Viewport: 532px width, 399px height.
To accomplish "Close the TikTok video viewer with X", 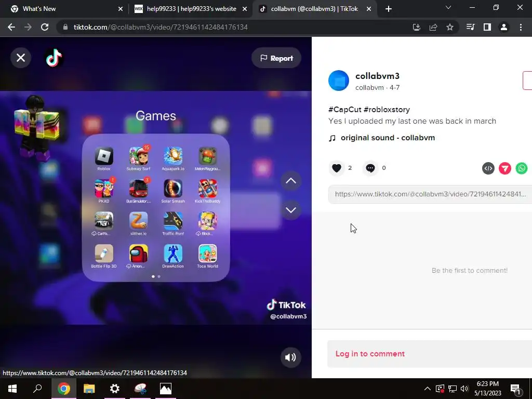I will click(21, 58).
